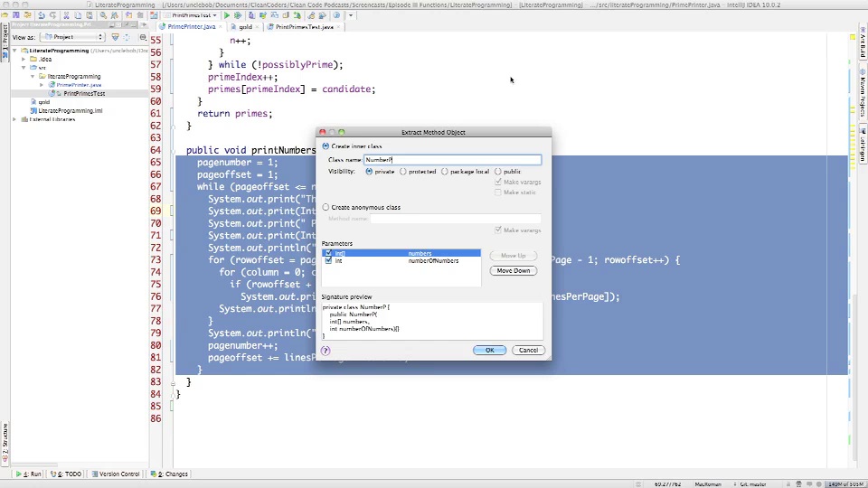Click the Copy toolbar icon

point(79,15)
